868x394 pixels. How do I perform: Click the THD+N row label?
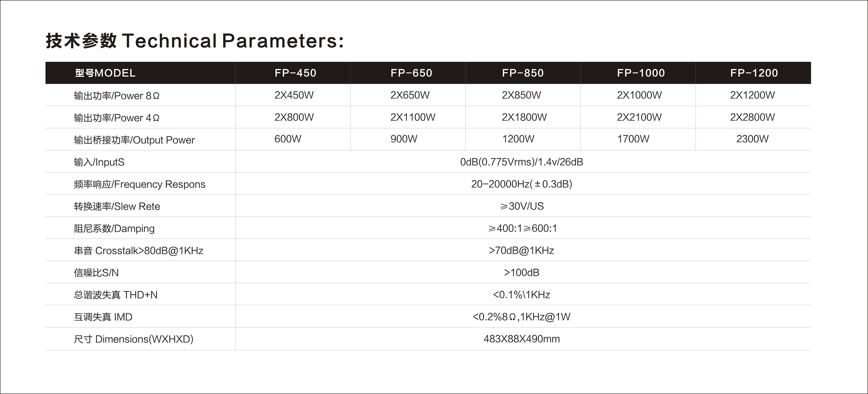click(116, 295)
